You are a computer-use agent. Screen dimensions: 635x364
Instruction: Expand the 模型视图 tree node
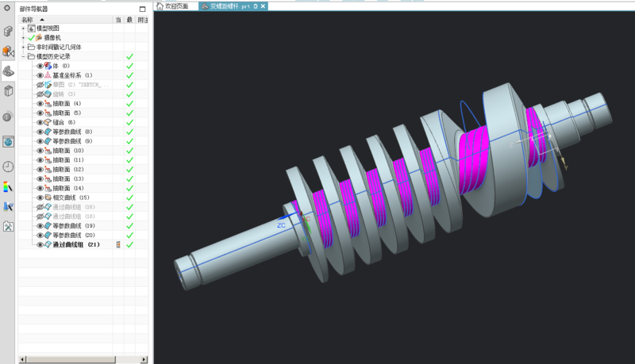23,29
